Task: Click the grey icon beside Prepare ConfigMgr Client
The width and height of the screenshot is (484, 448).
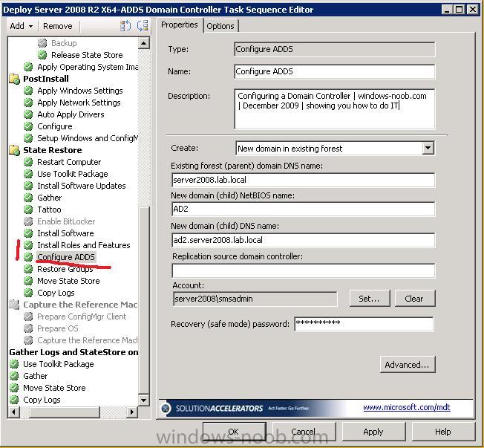Action: [x=28, y=316]
